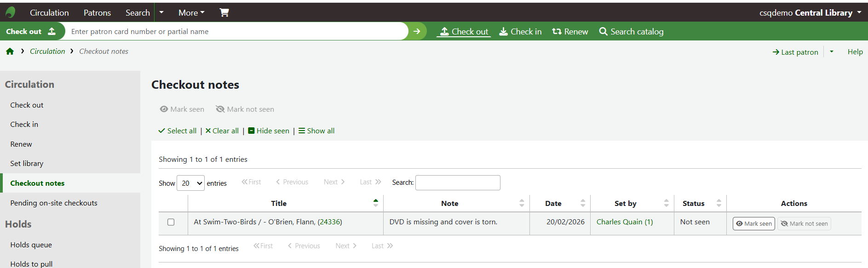Click the Mark not seen toolbar button
This screenshot has width=868, height=268.
tap(245, 109)
